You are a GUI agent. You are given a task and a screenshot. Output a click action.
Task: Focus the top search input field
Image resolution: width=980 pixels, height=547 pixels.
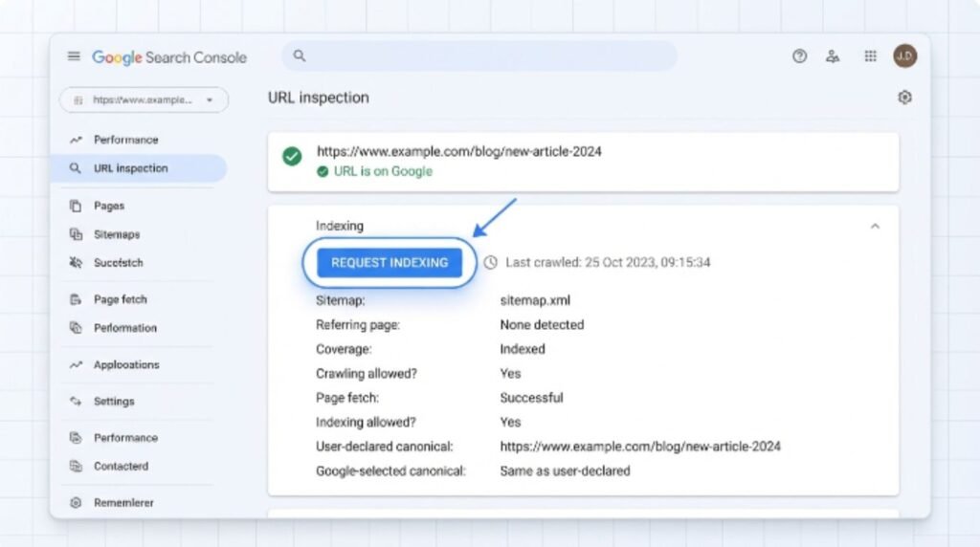click(479, 55)
